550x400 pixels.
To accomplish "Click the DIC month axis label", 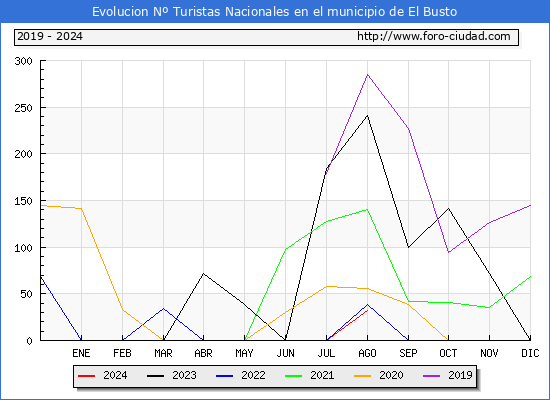I will coord(530,353).
